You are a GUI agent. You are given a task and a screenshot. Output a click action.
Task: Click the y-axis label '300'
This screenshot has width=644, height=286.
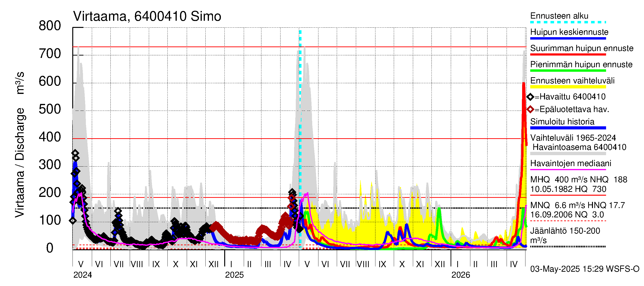tap(50, 165)
